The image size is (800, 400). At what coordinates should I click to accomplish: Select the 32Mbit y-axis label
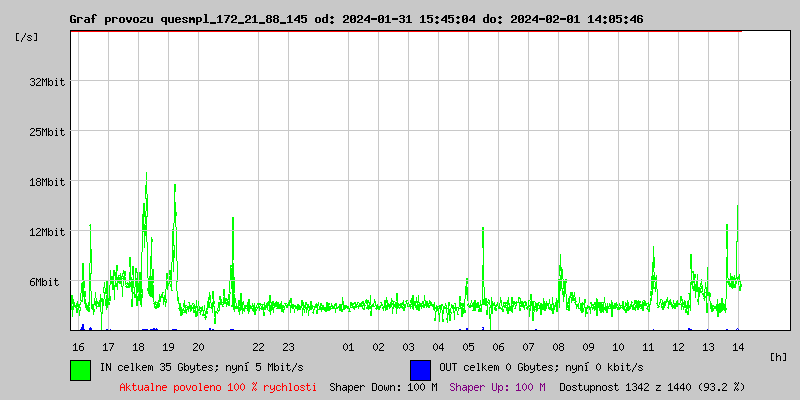47,82
